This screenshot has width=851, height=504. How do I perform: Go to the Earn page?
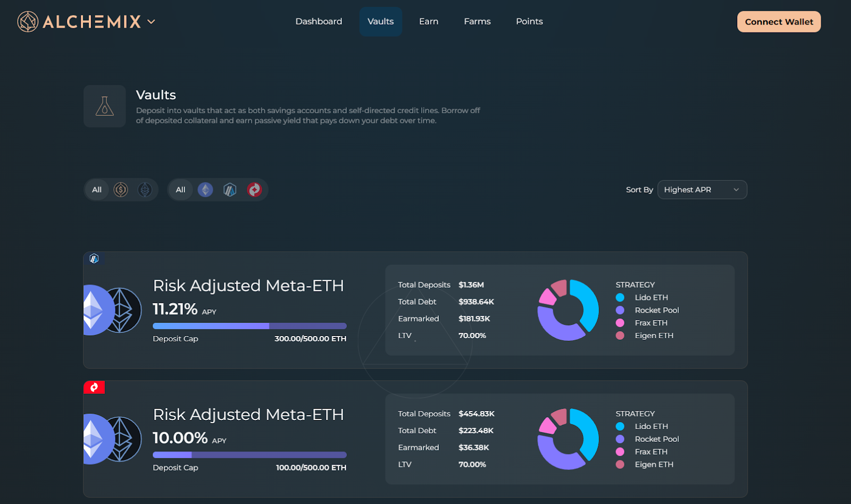428,22
